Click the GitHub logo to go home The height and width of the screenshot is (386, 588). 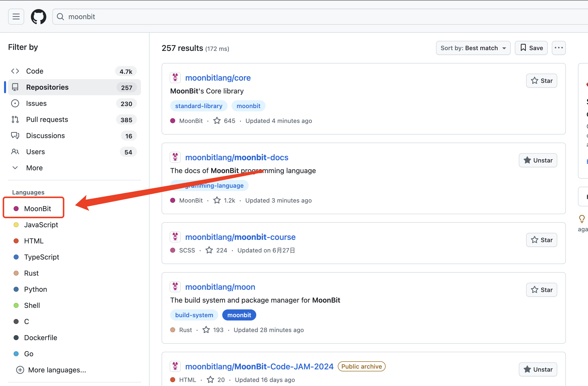point(39,16)
